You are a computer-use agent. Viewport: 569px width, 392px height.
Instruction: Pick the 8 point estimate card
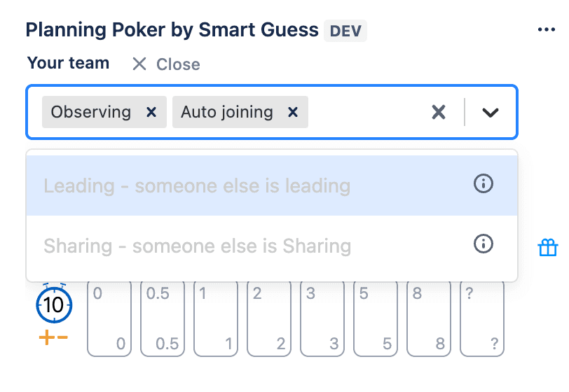click(x=428, y=319)
